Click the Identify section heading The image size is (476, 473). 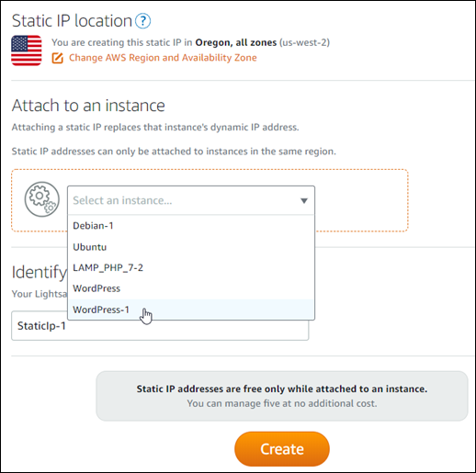pos(40,272)
